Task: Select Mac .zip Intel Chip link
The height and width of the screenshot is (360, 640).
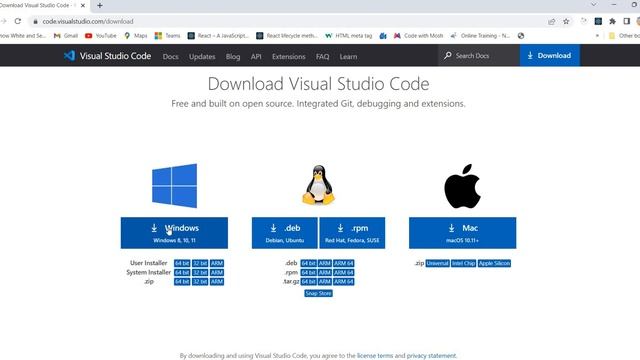Action: (463, 263)
